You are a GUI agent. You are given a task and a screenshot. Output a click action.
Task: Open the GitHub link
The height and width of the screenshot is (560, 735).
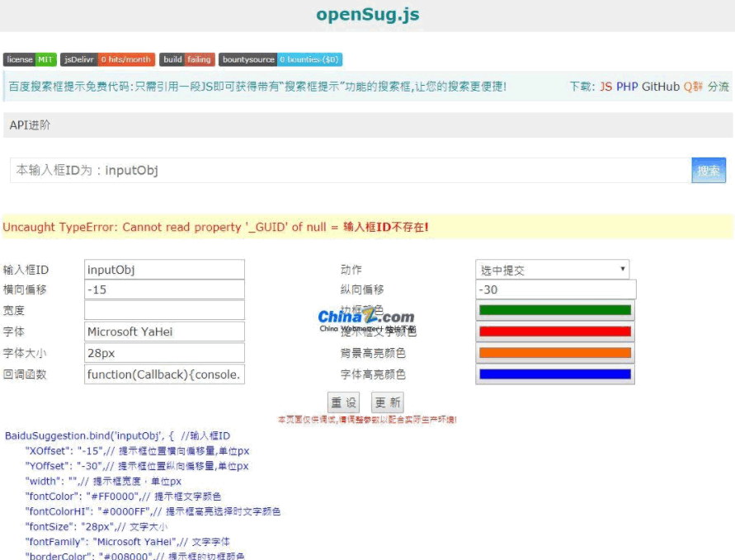[661, 87]
